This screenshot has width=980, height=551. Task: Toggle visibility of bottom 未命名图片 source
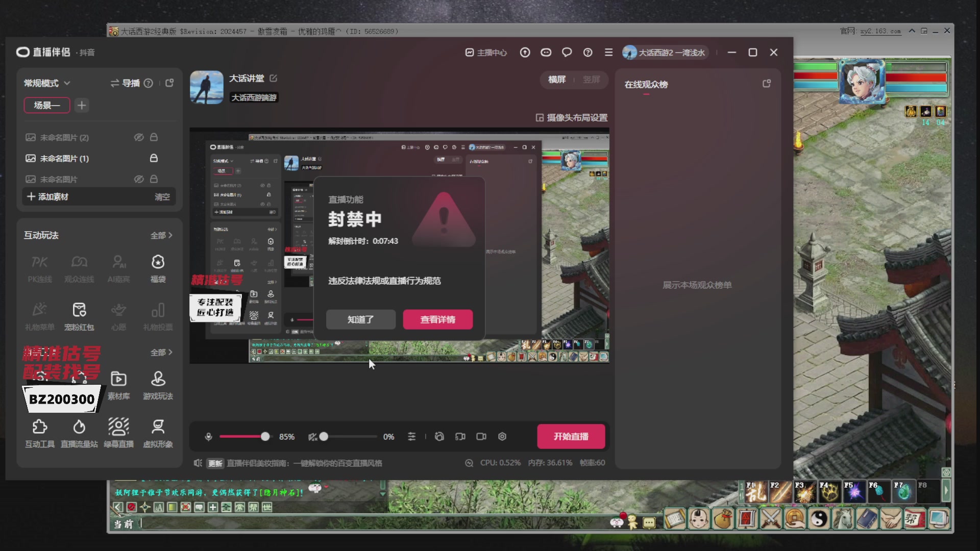tap(138, 179)
